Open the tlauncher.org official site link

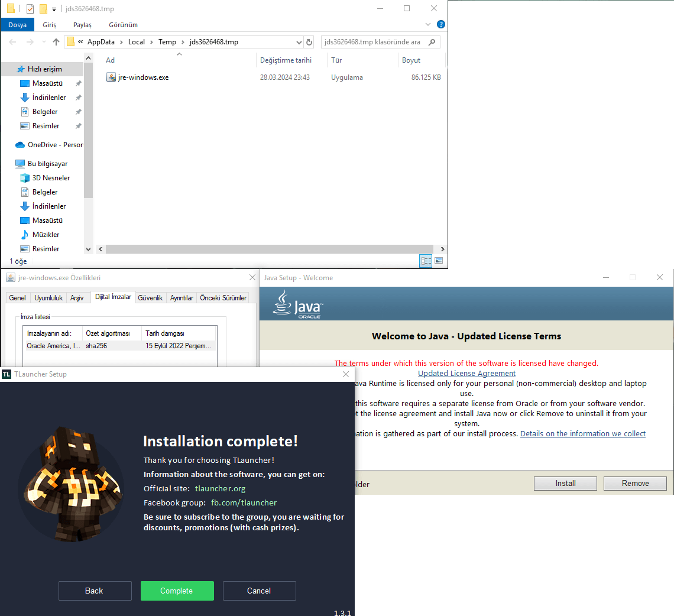coord(220,489)
